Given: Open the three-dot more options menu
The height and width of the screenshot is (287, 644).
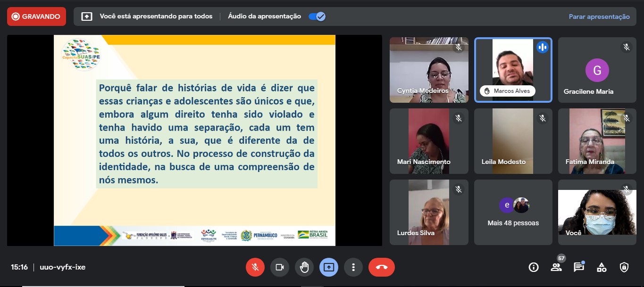Looking at the screenshot, I should [x=353, y=267].
